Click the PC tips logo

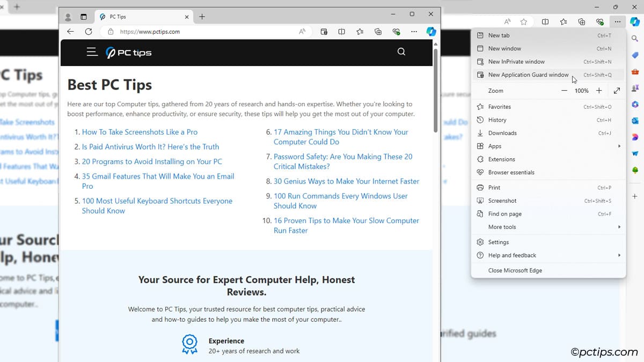click(129, 53)
